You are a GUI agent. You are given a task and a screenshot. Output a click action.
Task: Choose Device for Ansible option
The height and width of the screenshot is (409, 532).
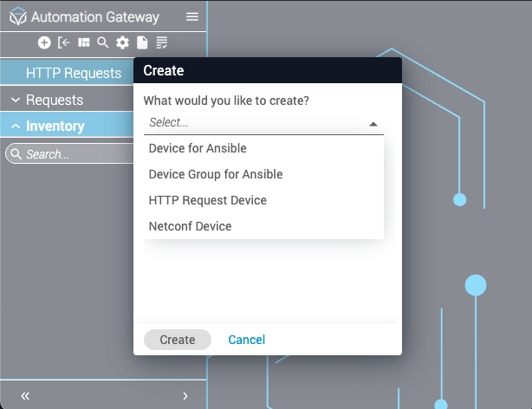click(x=198, y=148)
